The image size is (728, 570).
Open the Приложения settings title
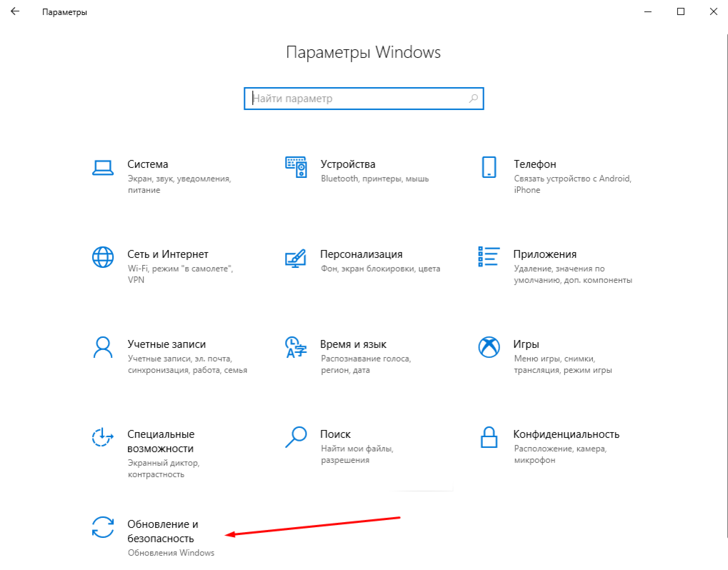(x=545, y=254)
